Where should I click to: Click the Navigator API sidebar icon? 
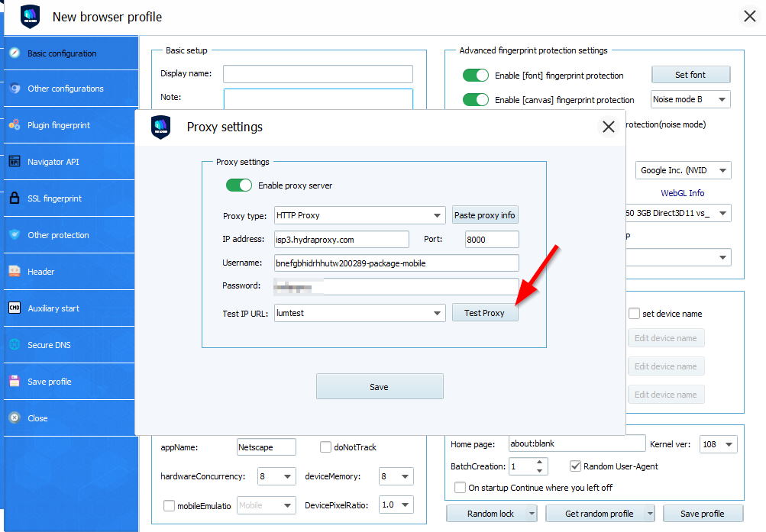pyautogui.click(x=14, y=161)
